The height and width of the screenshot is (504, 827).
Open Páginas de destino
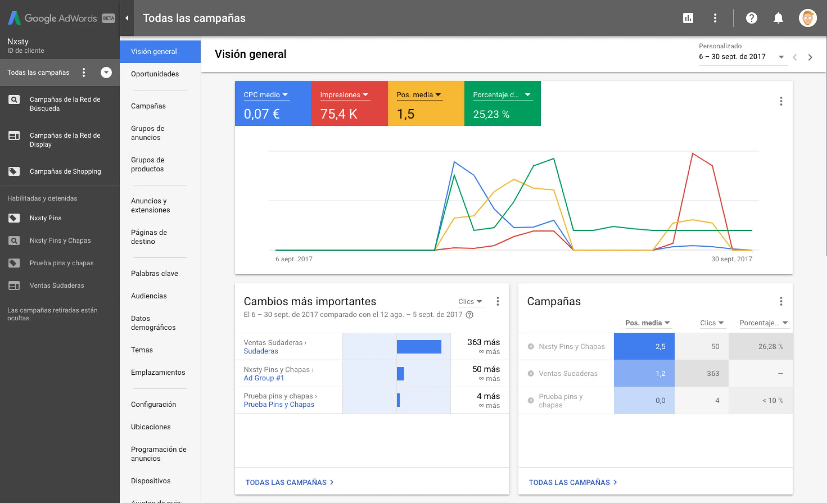tap(149, 237)
